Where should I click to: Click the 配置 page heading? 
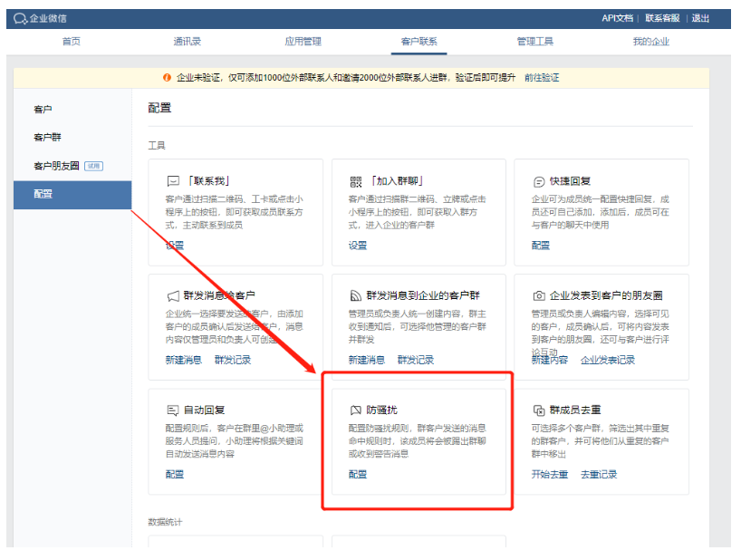pyautogui.click(x=159, y=108)
